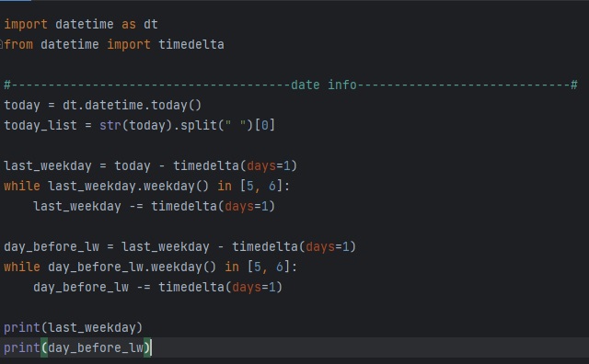The width and height of the screenshot is (589, 364).
Task: Click 'timedelta' in the from-import line
Action: click(191, 45)
